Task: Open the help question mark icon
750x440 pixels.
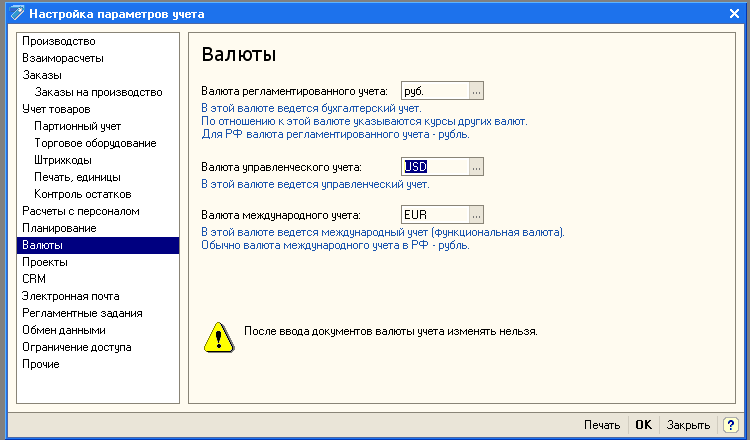Action: (731, 425)
